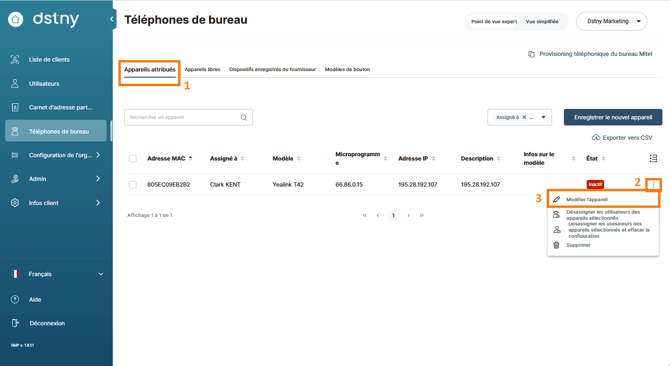Open Provisioning téléphonique du bureau Mitel link
The width and height of the screenshot is (670, 366).
pos(596,54)
